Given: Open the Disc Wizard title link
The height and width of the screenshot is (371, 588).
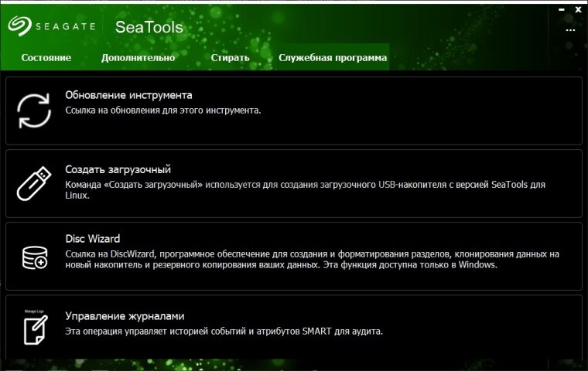Looking at the screenshot, I should tap(93, 240).
